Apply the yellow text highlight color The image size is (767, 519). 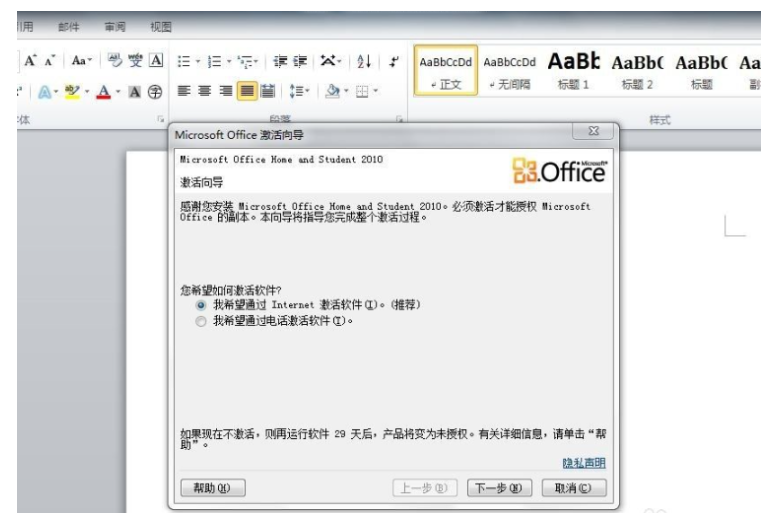[71, 91]
